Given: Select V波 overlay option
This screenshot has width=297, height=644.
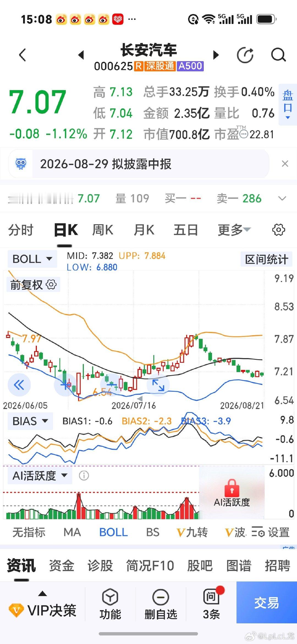Looking at the screenshot, I should [235, 532].
